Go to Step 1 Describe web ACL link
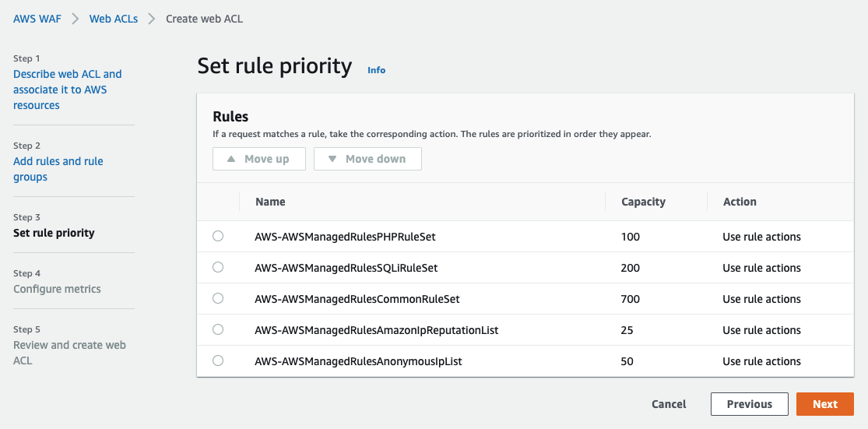The width and height of the screenshot is (868, 429). point(67,90)
